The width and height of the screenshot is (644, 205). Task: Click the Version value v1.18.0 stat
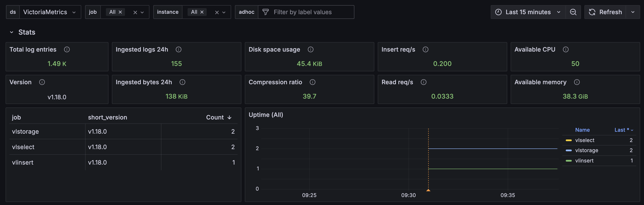click(57, 97)
